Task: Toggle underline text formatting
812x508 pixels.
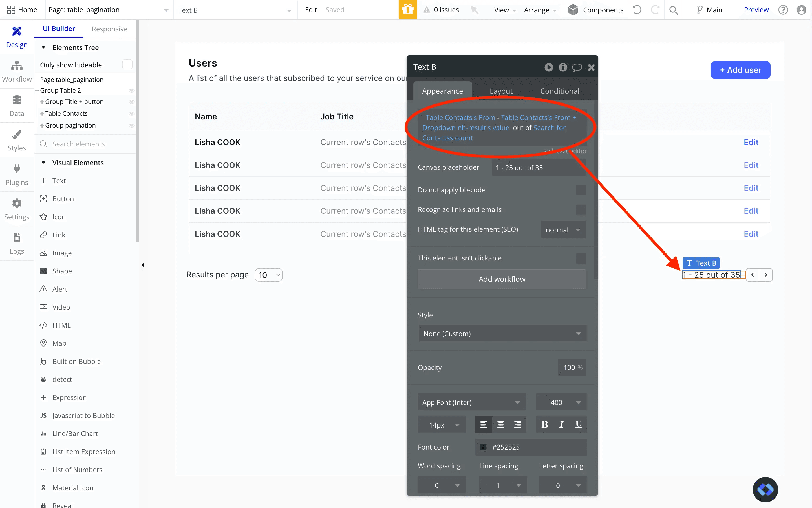Action: (579, 425)
